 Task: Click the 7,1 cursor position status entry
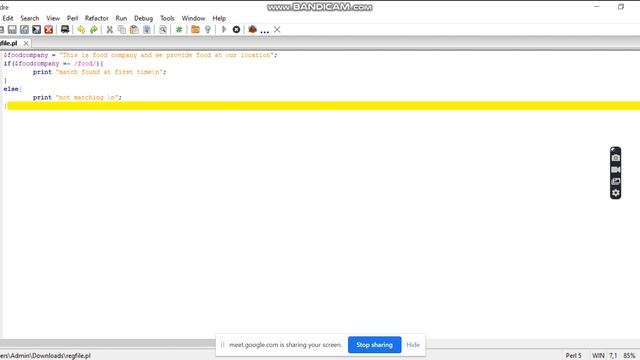pyautogui.click(x=613, y=356)
